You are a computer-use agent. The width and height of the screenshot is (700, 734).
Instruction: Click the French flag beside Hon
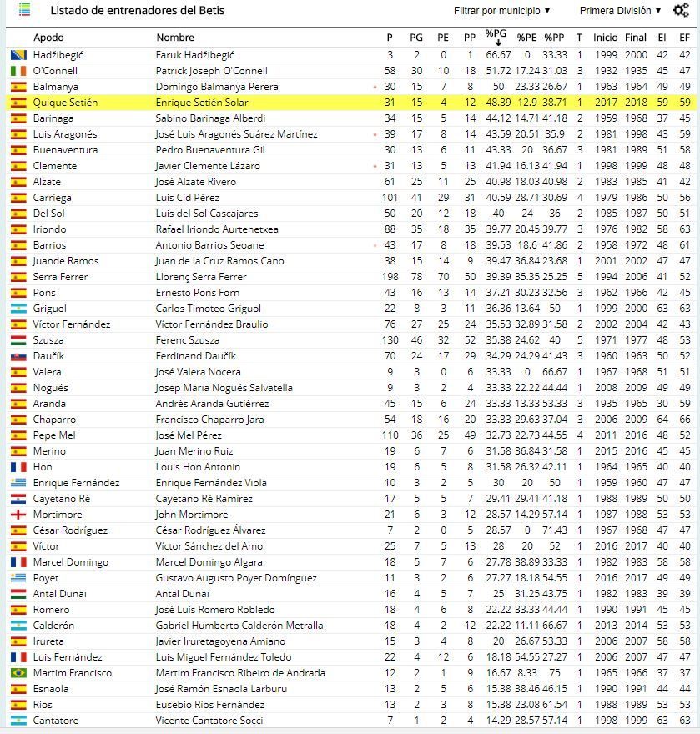coord(18,467)
